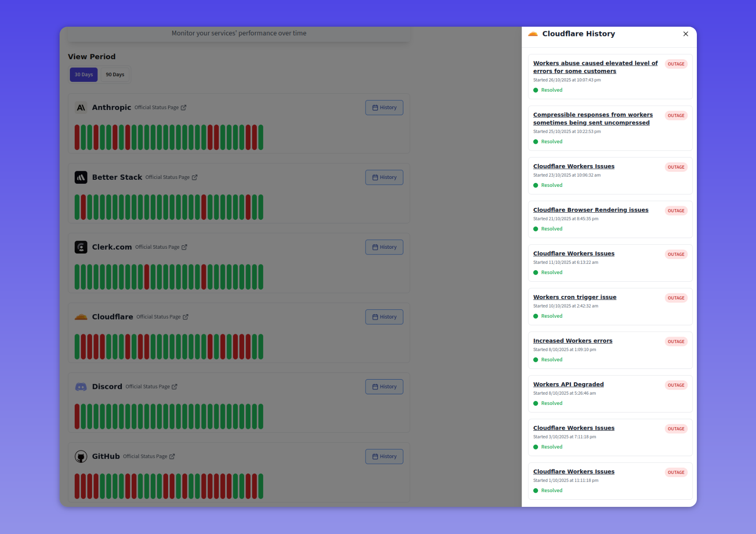756x534 pixels.
Task: Show Discord incident History
Action: tap(384, 387)
